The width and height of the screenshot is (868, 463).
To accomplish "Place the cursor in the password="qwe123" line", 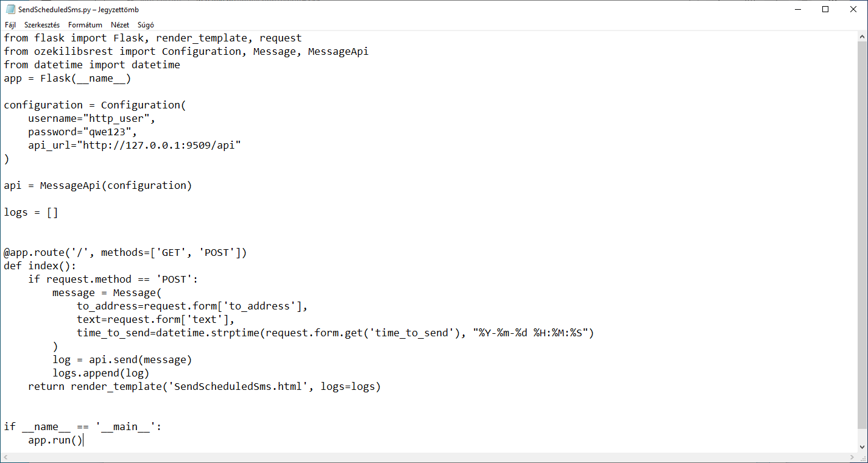I will click(83, 132).
